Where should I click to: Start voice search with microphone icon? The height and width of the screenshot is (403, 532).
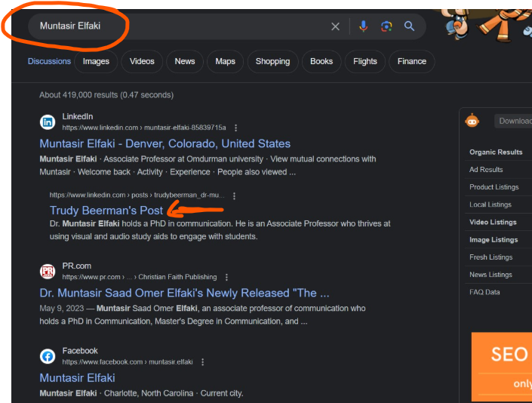[x=364, y=26]
